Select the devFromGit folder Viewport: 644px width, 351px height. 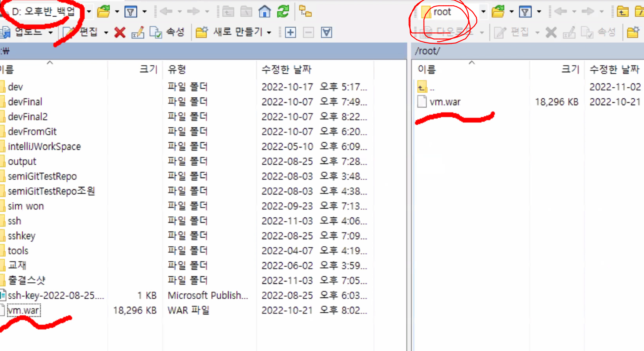[32, 132]
